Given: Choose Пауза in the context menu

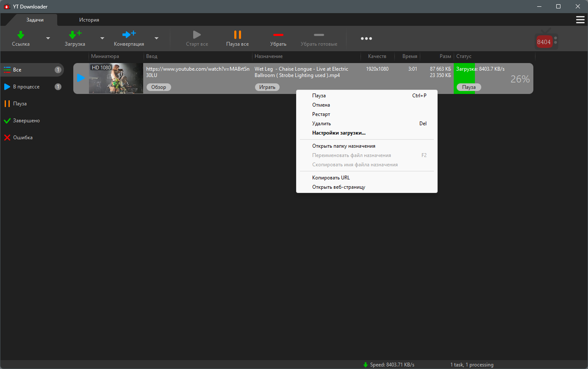Looking at the screenshot, I should point(367,96).
